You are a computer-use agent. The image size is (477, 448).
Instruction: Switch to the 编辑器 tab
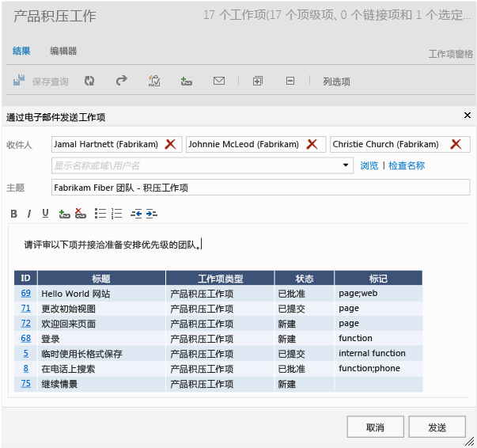[x=63, y=51]
